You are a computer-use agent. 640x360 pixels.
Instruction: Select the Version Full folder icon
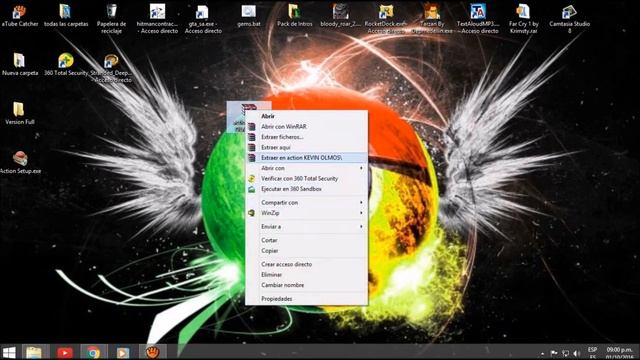point(20,113)
